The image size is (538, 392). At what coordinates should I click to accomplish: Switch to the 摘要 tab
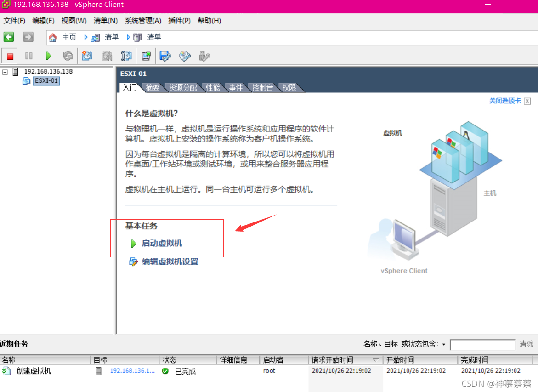[x=153, y=87]
